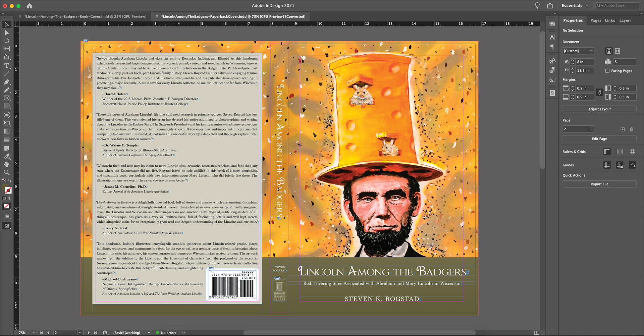Viewport: 644px width, 336px height.
Task: Toggle Show Guides button
Action: pos(607,165)
